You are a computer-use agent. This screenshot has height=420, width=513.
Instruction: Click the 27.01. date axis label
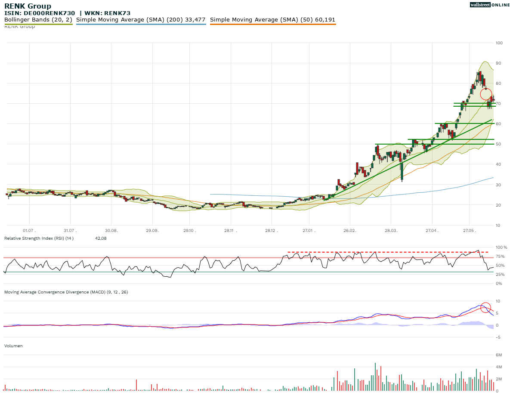pos(309,231)
